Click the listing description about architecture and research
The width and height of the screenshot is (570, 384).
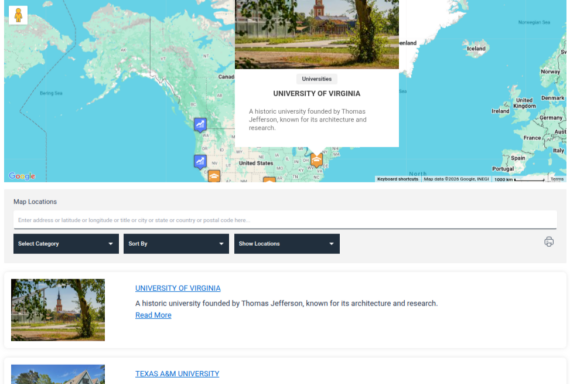pyautogui.click(x=286, y=303)
